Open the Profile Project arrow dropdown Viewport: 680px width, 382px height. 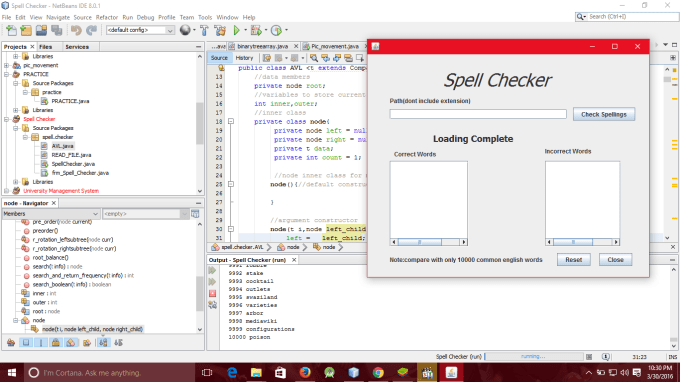coord(286,30)
